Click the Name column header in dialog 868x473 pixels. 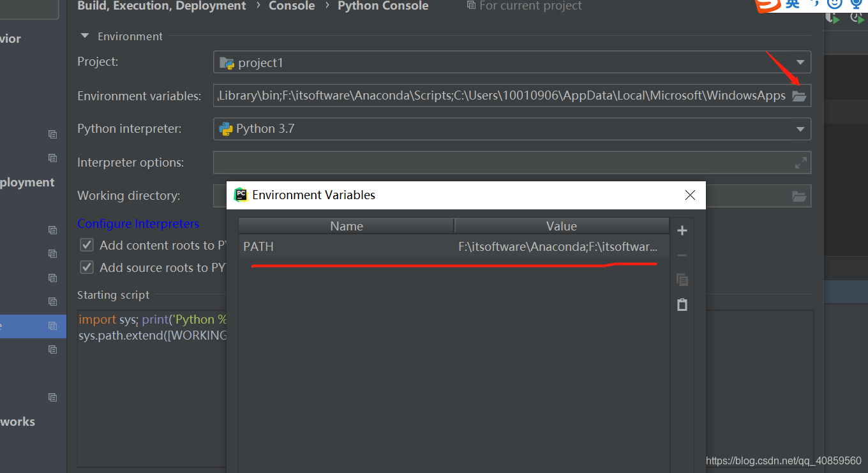pos(347,226)
